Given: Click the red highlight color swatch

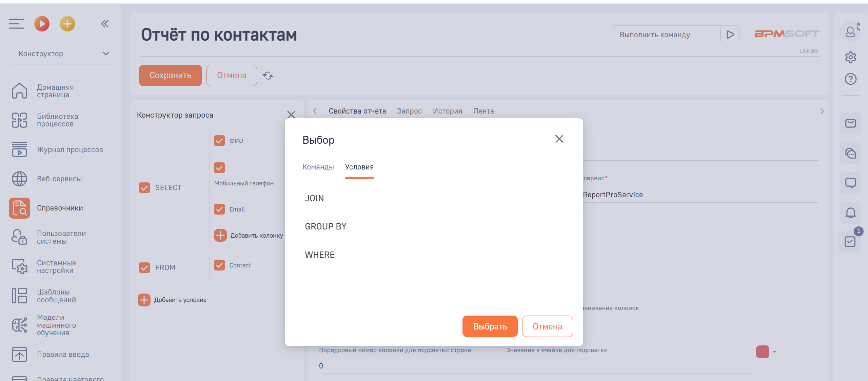Looking at the screenshot, I should tap(762, 352).
